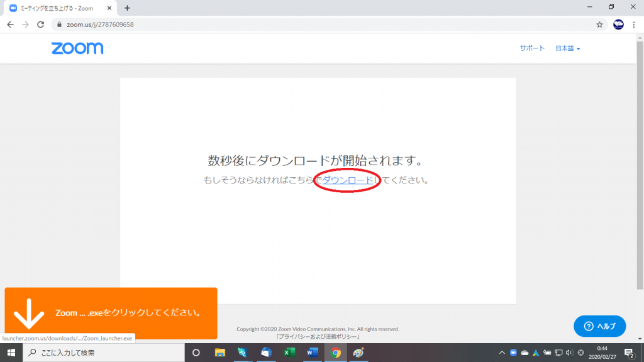Image resolution: width=644 pixels, height=362 pixels.
Task: Click the ダウンロード link
Action: coord(347,180)
